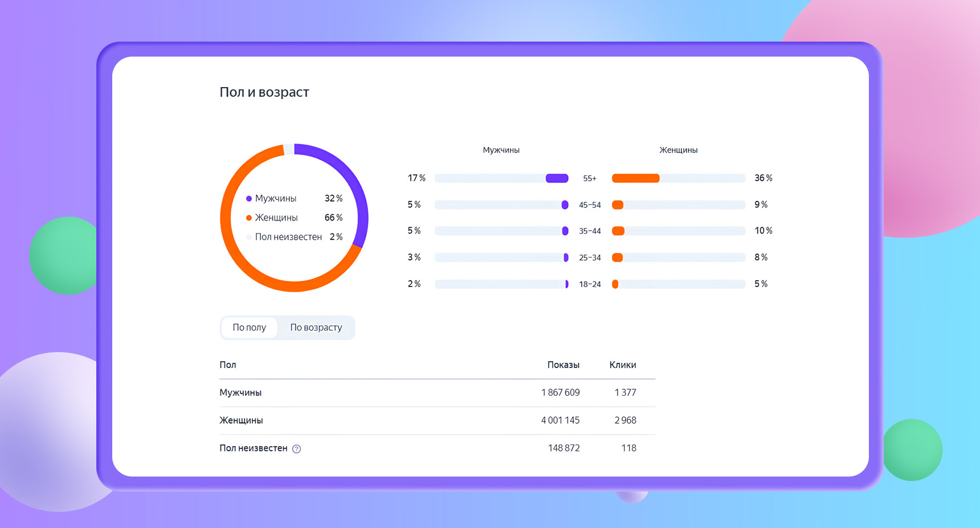
Task: Click the «10 %» women's percentage value
Action: pyautogui.click(x=763, y=231)
